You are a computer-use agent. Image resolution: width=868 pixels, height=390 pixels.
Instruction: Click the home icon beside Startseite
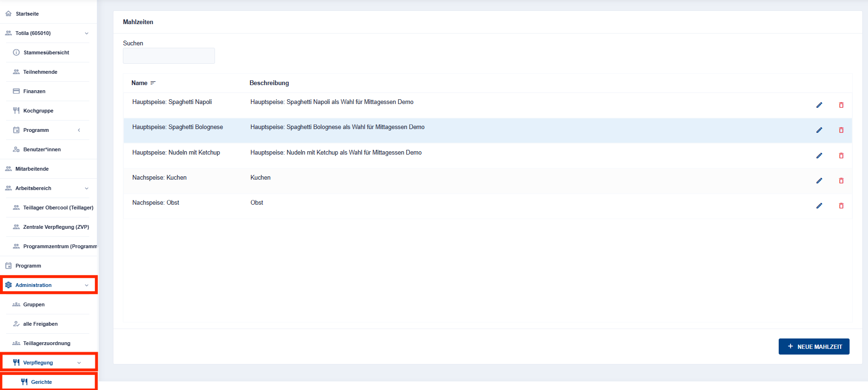click(x=9, y=14)
